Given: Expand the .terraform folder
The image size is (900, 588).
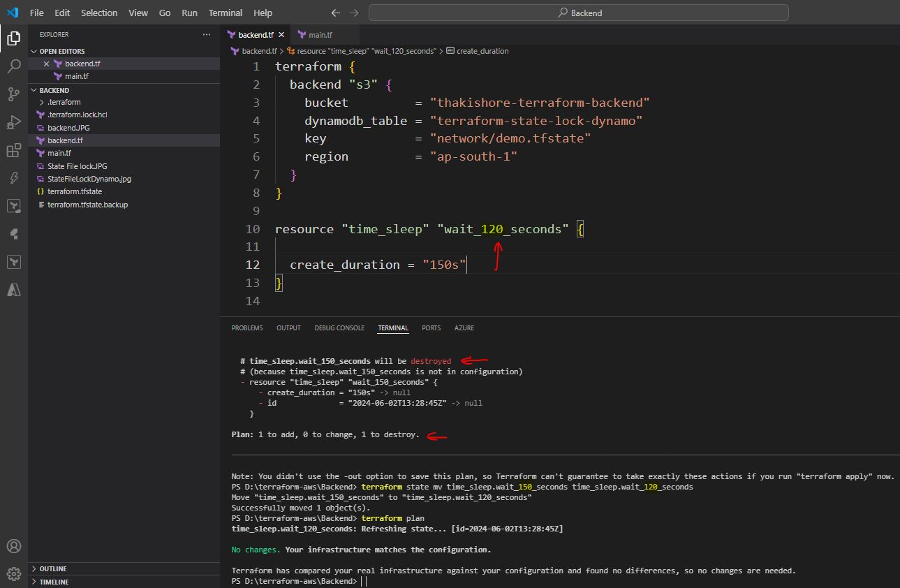Looking at the screenshot, I should coord(64,102).
